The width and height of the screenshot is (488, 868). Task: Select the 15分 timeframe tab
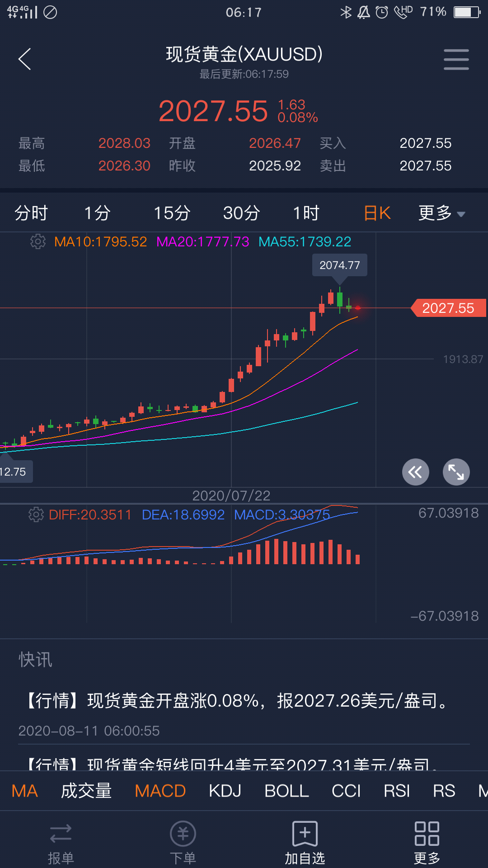coord(172,213)
